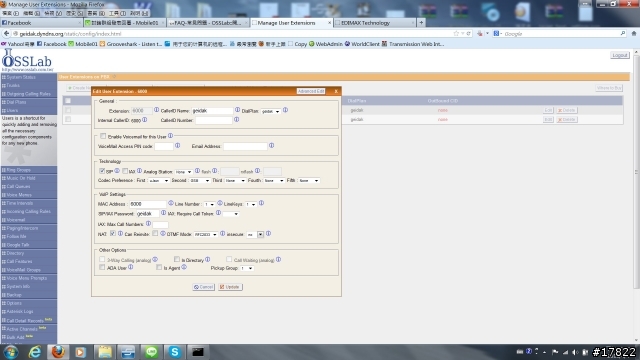Click the Cancel button in the dialog
Viewport: 640px width, 360px height.
click(x=203, y=287)
